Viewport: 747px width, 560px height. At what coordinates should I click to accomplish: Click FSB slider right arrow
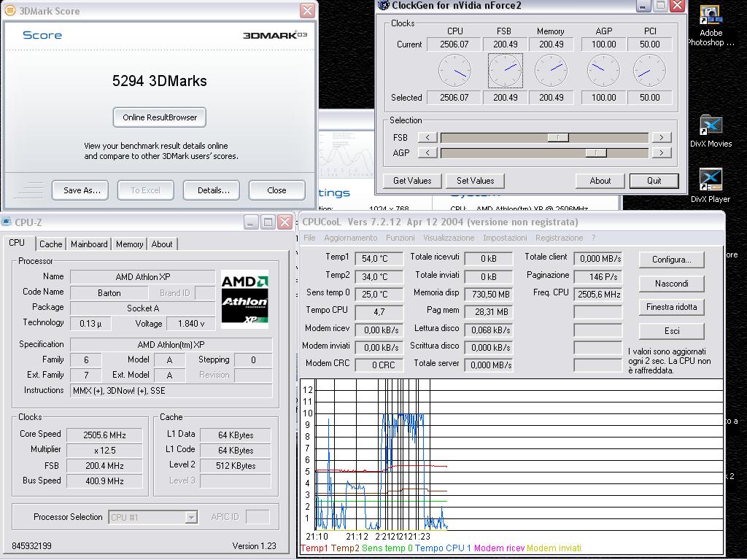tap(662, 137)
